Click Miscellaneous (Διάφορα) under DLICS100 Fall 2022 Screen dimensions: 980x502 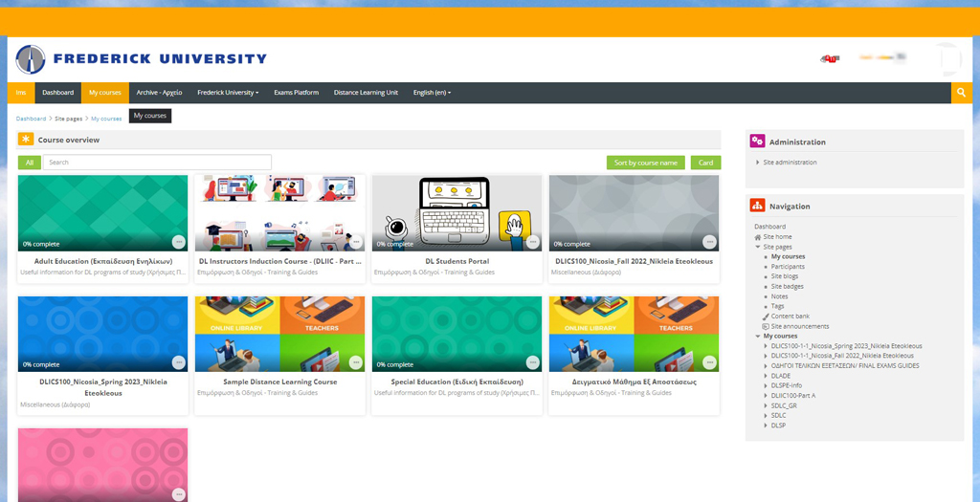pos(587,273)
